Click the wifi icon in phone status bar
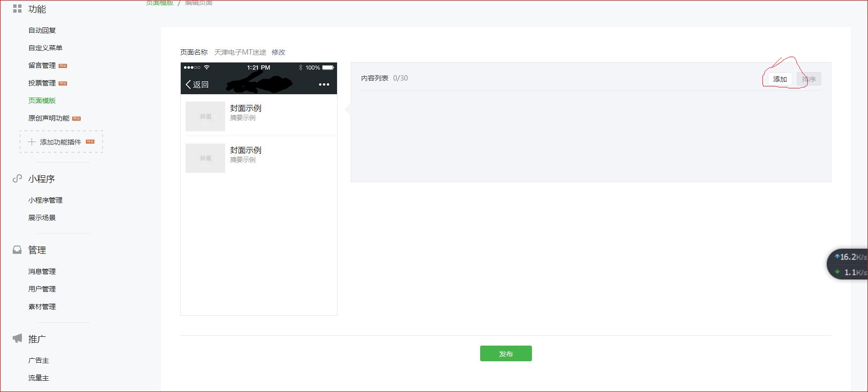This screenshot has width=868, height=392. (207, 67)
